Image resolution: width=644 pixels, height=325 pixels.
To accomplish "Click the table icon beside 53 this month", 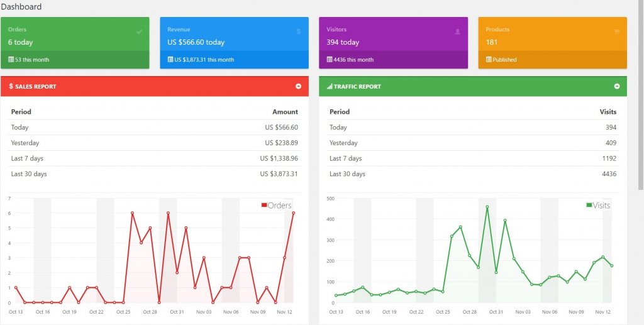I will (x=11, y=60).
